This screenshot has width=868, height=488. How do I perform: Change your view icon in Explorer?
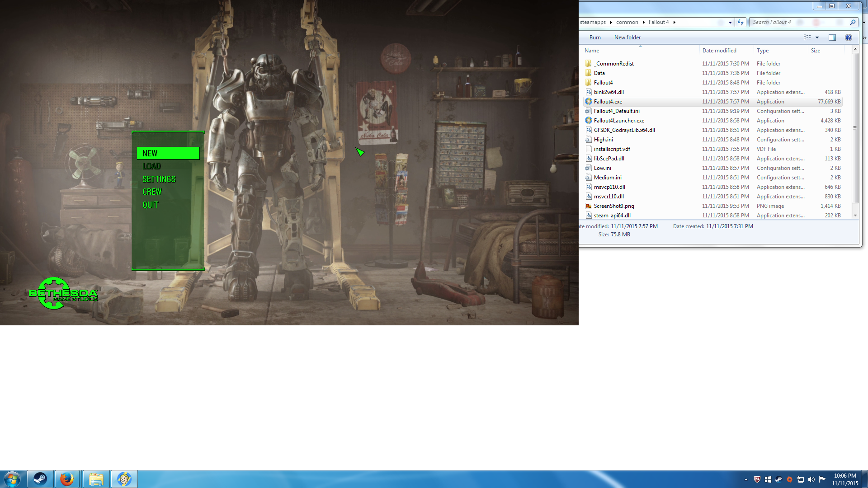807,38
